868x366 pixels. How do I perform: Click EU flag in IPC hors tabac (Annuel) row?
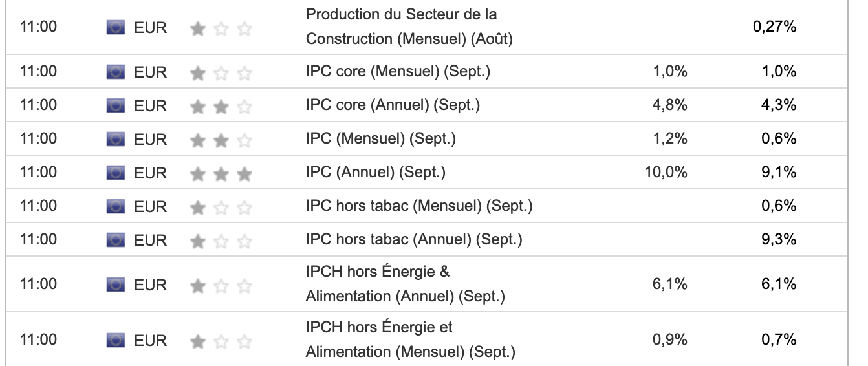click(x=115, y=240)
